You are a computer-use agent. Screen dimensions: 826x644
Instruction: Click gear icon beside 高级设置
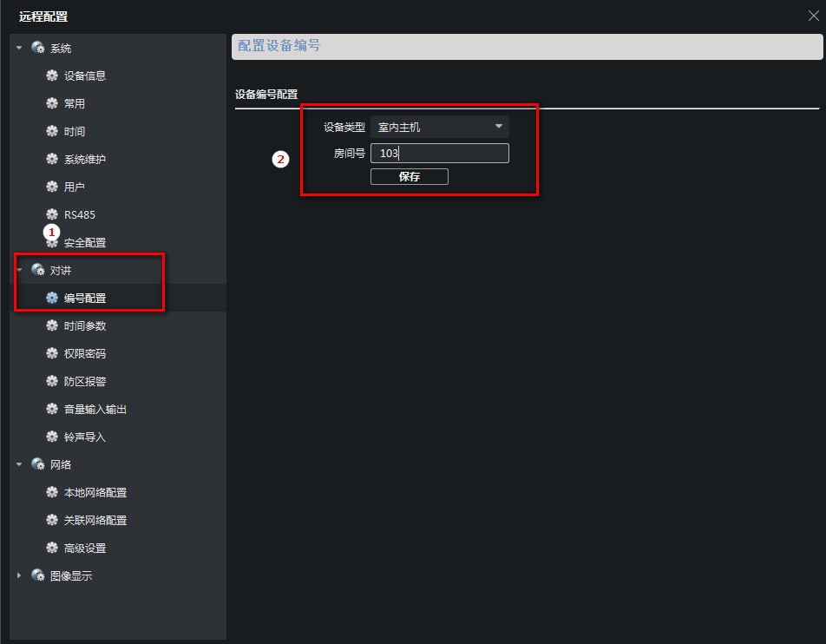[x=52, y=548]
